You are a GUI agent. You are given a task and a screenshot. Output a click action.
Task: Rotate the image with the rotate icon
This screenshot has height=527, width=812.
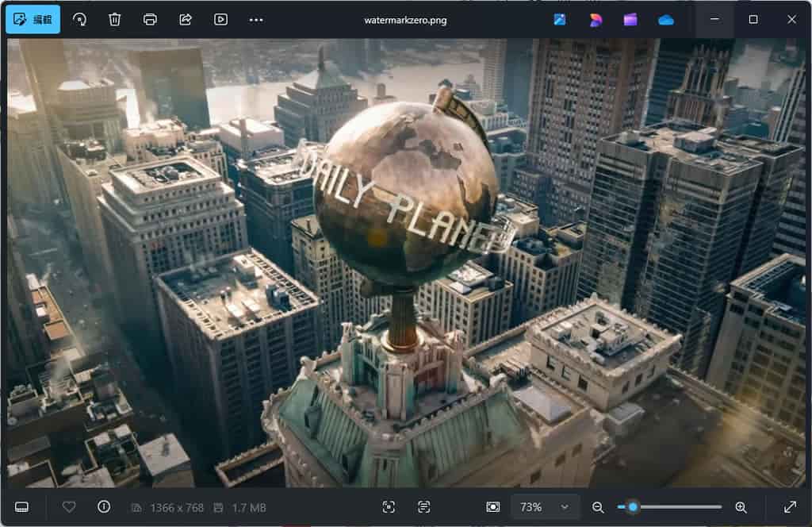[x=80, y=20]
